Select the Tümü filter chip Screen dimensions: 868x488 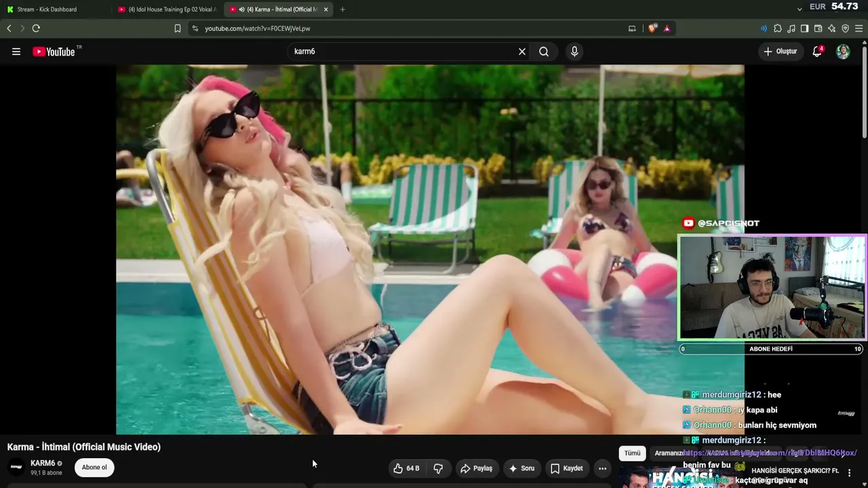[x=632, y=453]
